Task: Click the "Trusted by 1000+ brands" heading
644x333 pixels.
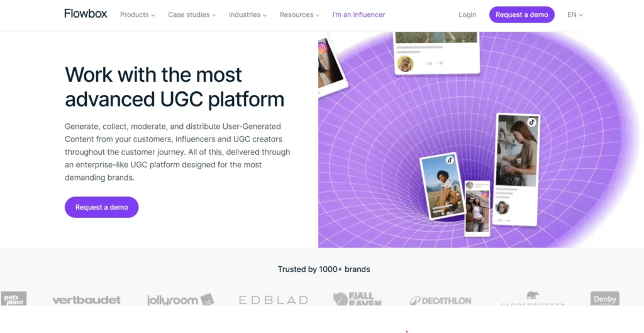Action: click(x=324, y=269)
